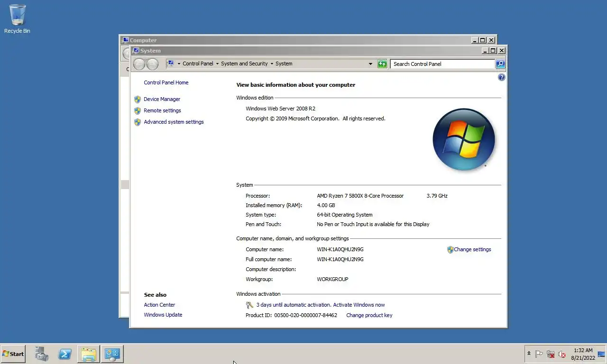Viewport: 607px width, 364px height.
Task: Select the computer name WIN-K1A0QHU2N9G value
Action: tap(340, 249)
